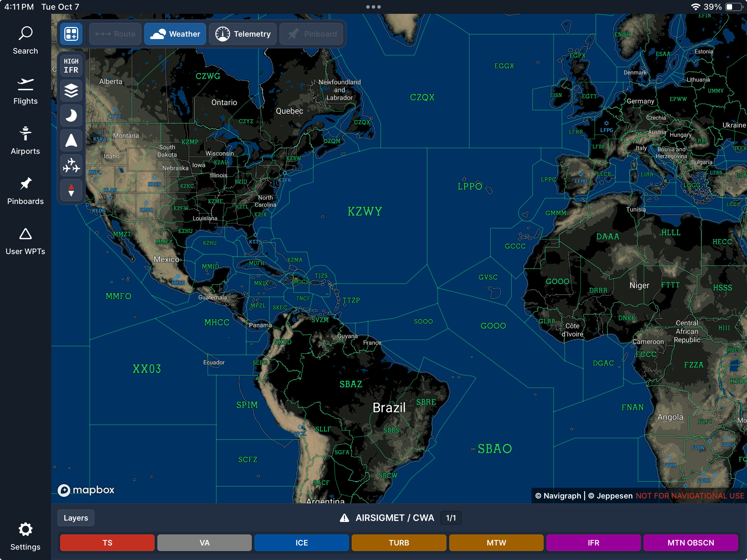
Task: Open the Airports section
Action: point(25,141)
